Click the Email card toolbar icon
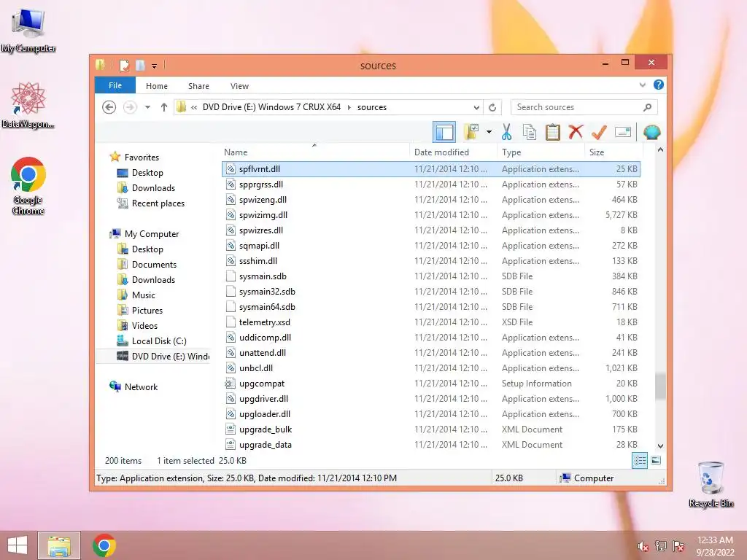The image size is (747, 560). click(x=623, y=132)
